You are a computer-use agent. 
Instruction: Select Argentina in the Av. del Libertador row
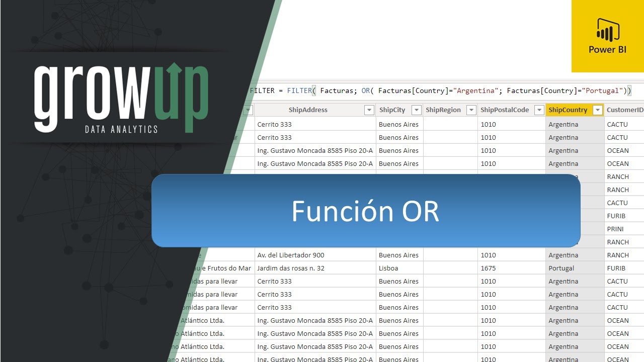(575, 255)
